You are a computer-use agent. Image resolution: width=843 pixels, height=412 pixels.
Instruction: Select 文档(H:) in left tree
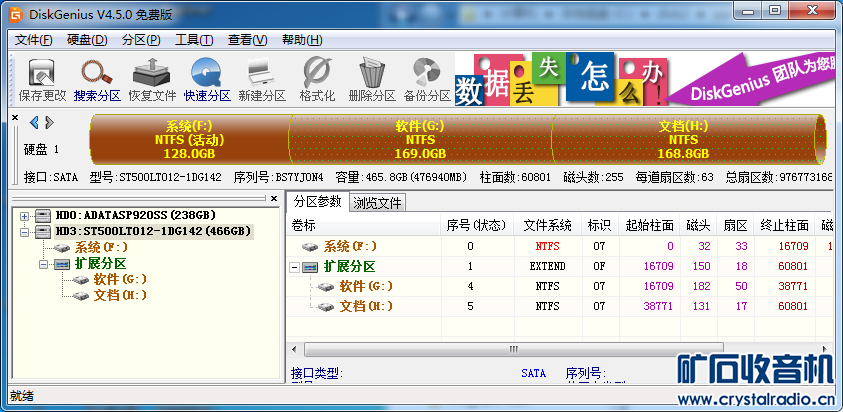pos(119,296)
